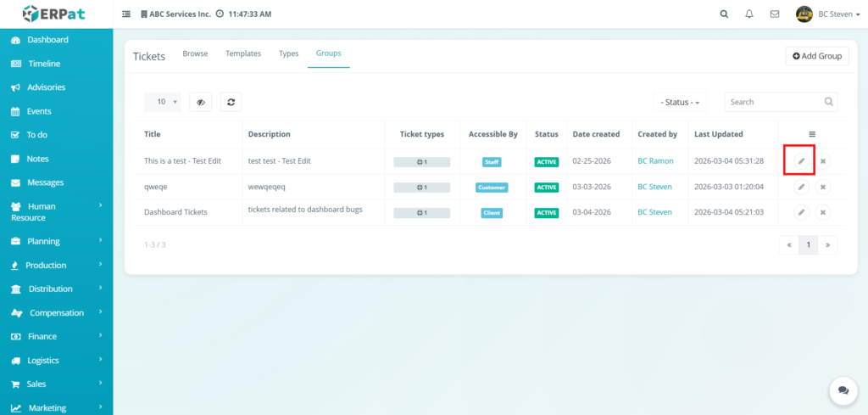
Task: Open the Status filter dropdown
Action: coord(681,102)
